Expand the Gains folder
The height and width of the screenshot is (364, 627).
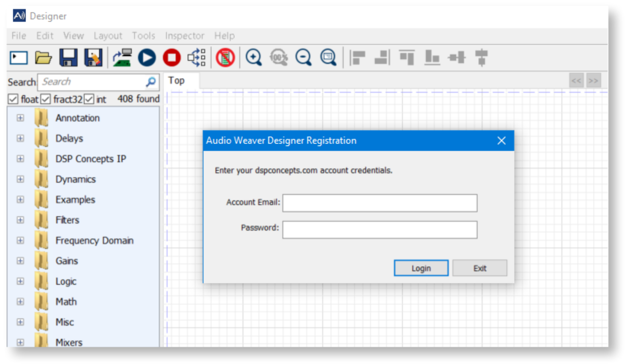click(20, 261)
